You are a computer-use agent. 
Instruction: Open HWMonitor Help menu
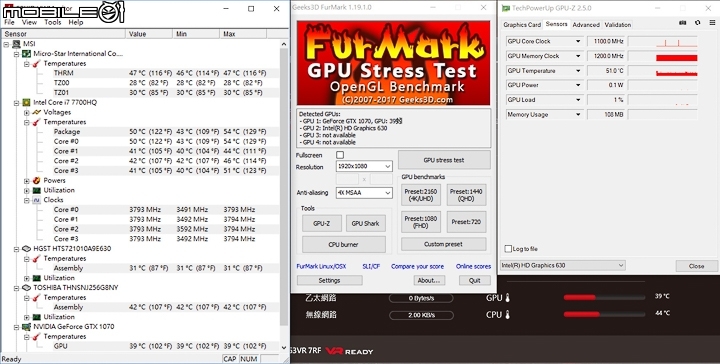[76, 22]
